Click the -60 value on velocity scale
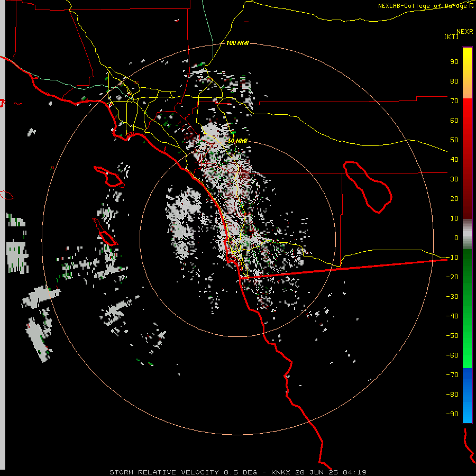 tap(452, 355)
